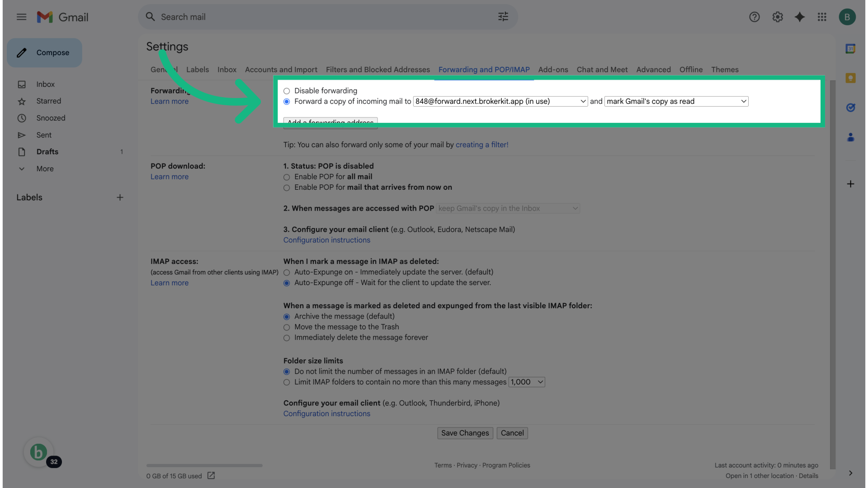868x488 pixels.
Task: Click the Brokerkit extension badge icon
Action: pyautogui.click(x=39, y=452)
